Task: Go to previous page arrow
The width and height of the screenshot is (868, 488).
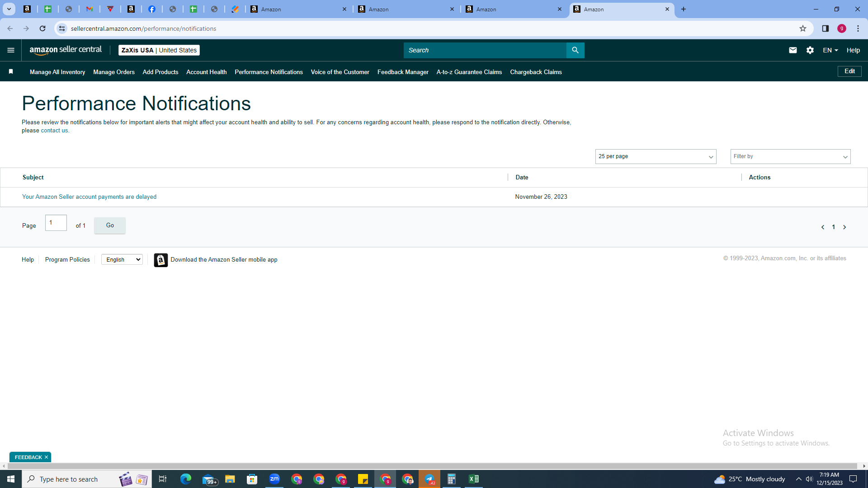Action: [x=823, y=227]
